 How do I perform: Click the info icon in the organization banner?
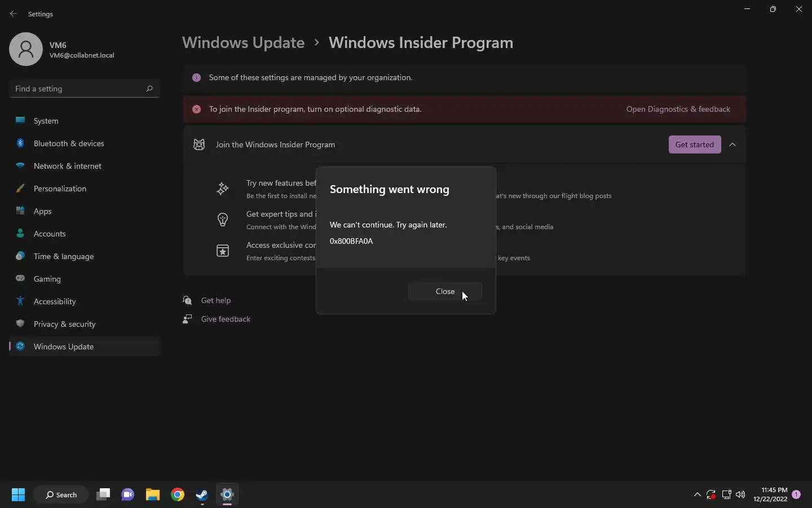tap(196, 77)
